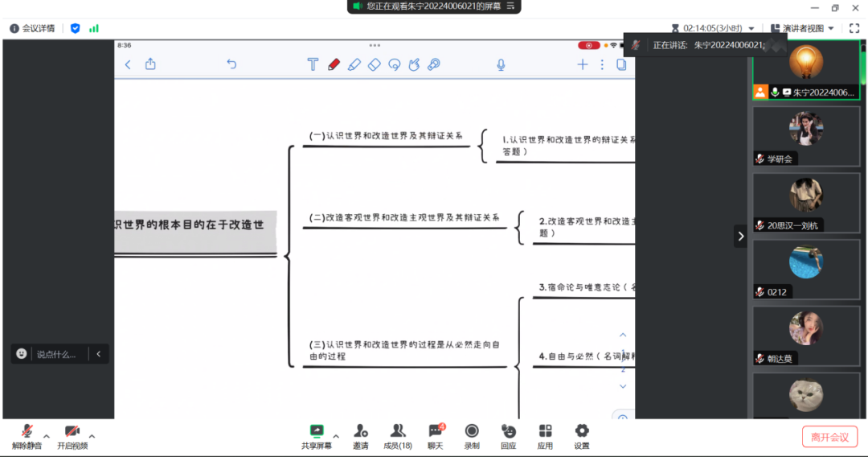Open the 成员(18) members list
Screen dimensions: 868x457
point(398,435)
